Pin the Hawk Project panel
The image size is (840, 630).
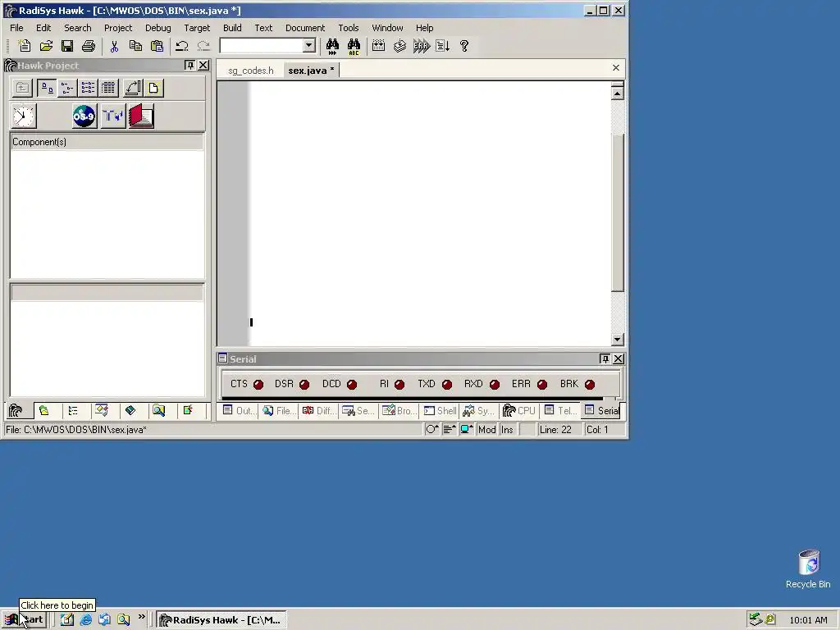pos(189,66)
